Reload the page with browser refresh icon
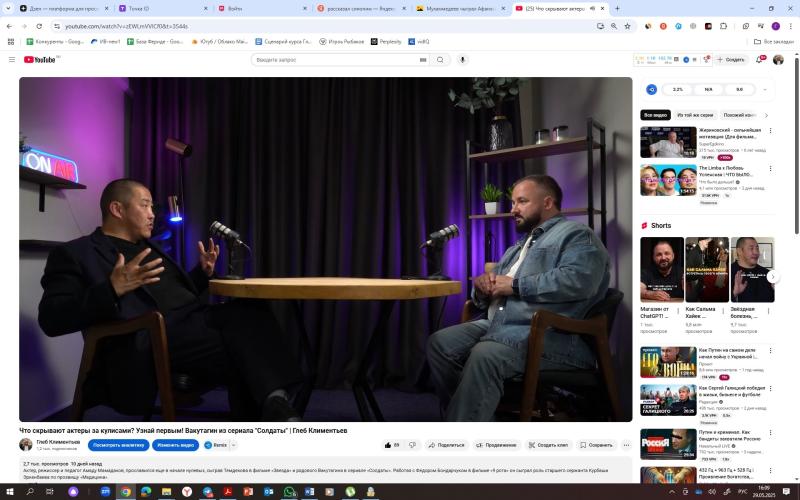800x500 pixels. point(39,25)
